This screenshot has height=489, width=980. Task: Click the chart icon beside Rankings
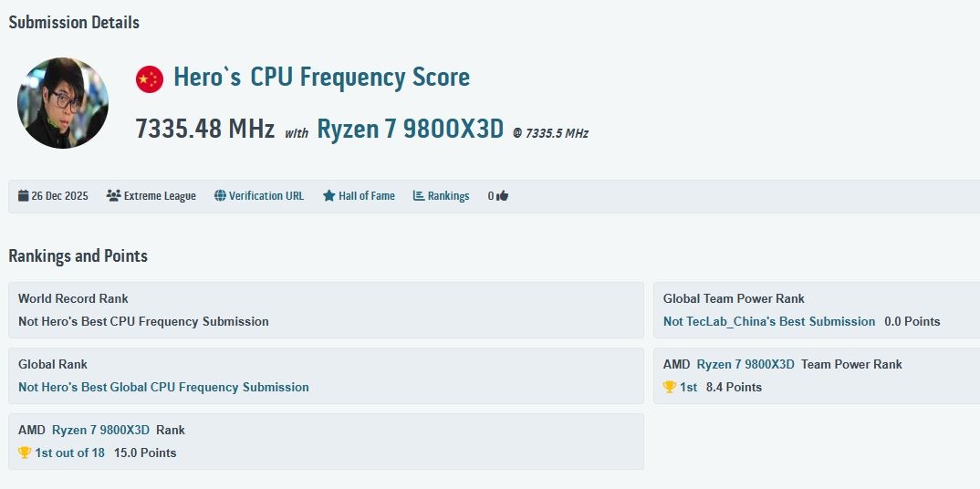[419, 196]
